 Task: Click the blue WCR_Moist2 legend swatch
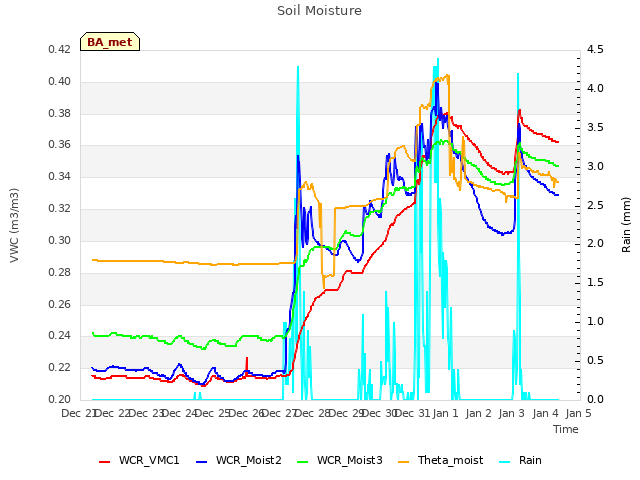[x=202, y=462]
